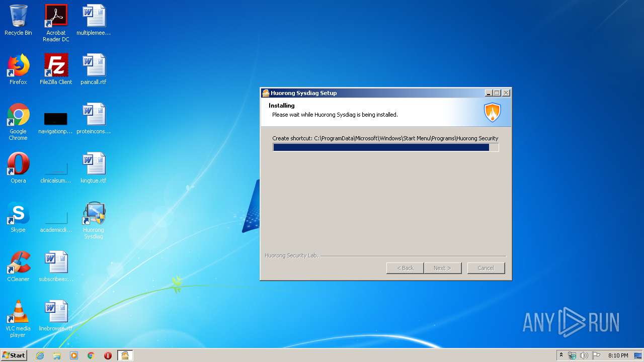Close the Huorong Sysdiag Setup window

point(506,93)
